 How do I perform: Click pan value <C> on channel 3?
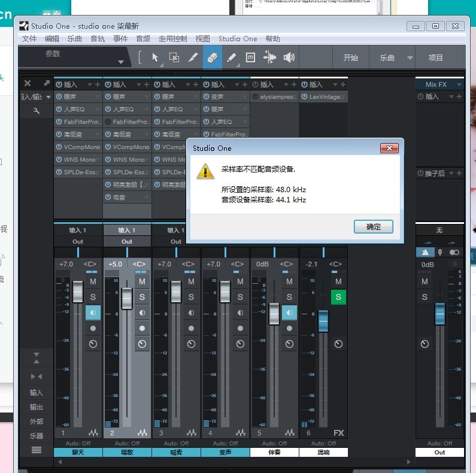tap(188, 264)
